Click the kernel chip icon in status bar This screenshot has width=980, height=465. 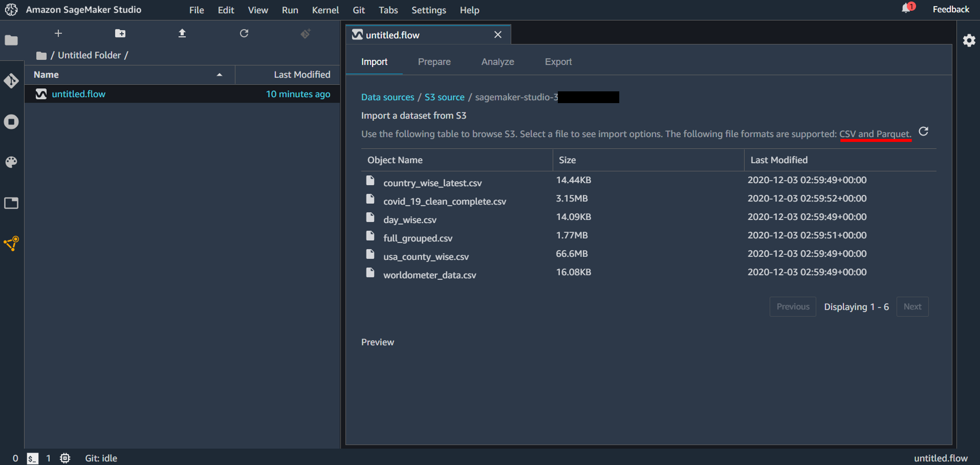coord(65,458)
